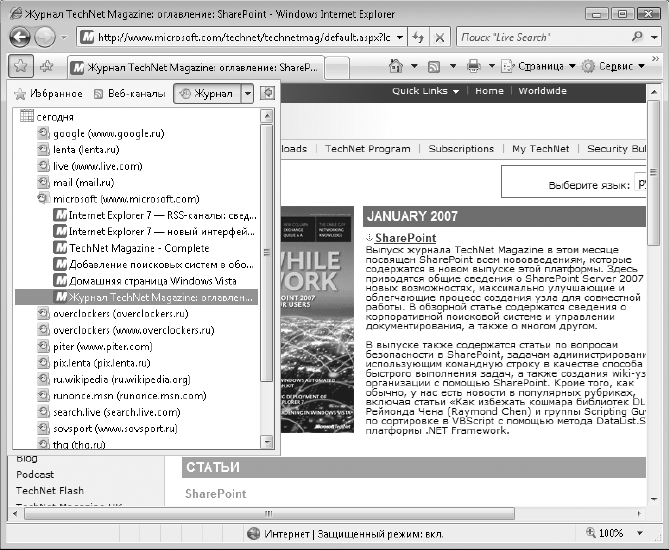Click the Home page house icon
The width and height of the screenshot is (669, 550).
(x=396, y=66)
